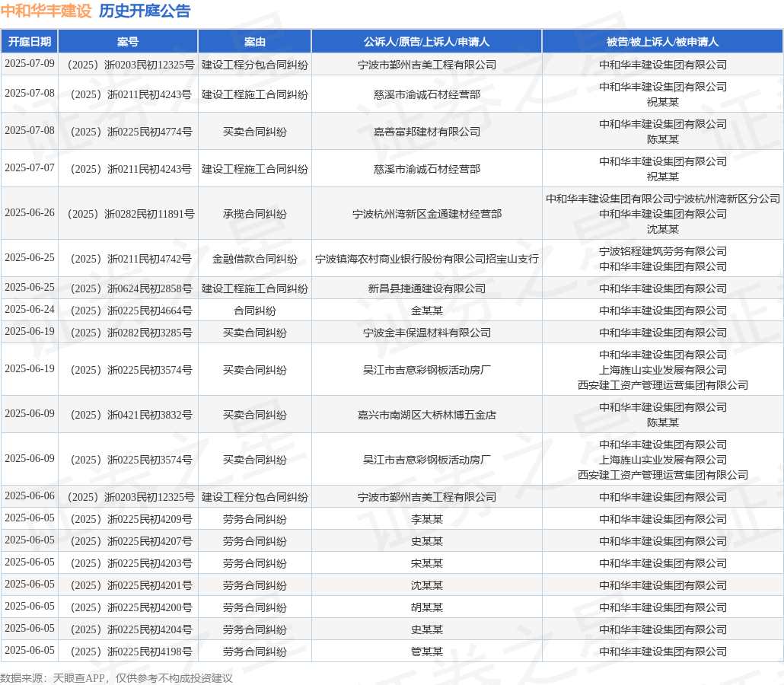The width and height of the screenshot is (784, 685).
Task: Click plaintiff 宁波杭州湾新区金通建材经营部
Action: click(426, 214)
